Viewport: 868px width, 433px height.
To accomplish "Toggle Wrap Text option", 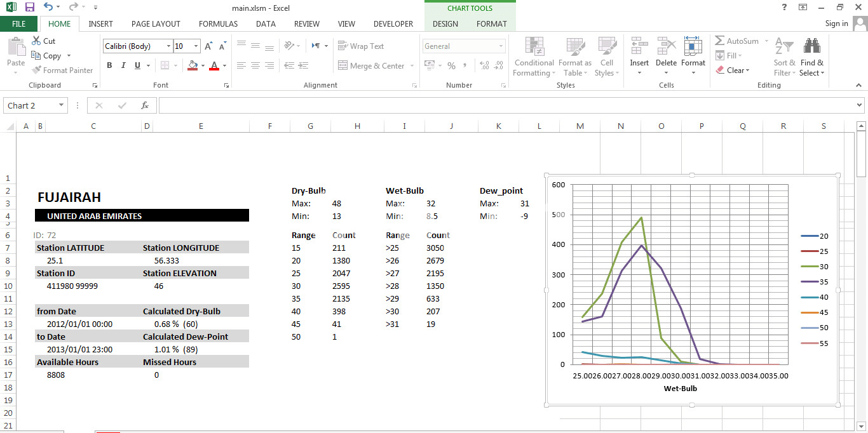I will pos(361,46).
